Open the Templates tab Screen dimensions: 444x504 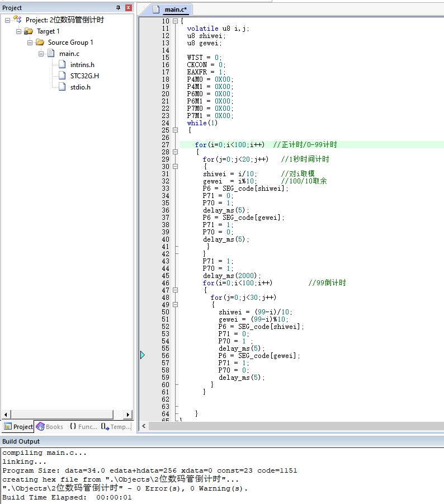(116, 427)
